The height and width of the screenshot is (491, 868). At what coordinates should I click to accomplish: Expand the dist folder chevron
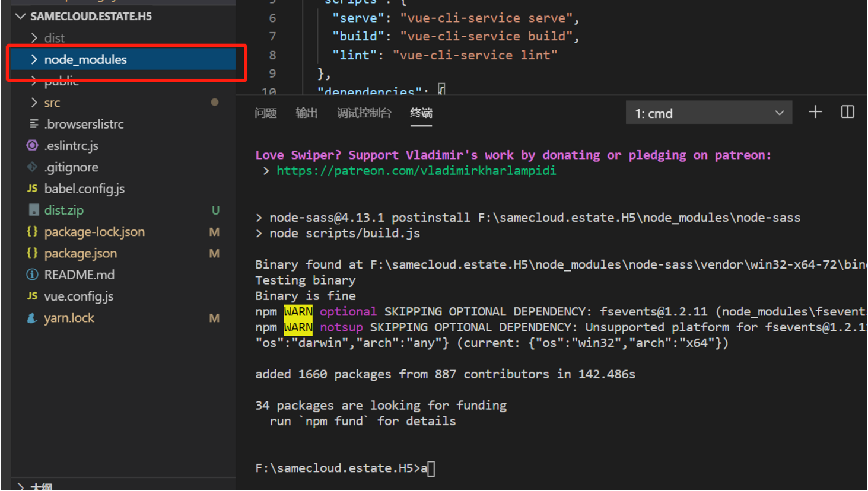click(34, 38)
